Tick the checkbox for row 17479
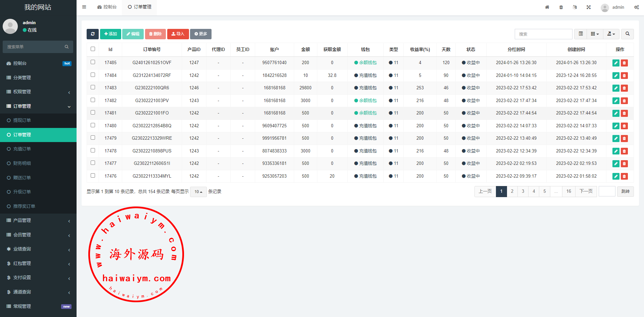 (x=93, y=138)
